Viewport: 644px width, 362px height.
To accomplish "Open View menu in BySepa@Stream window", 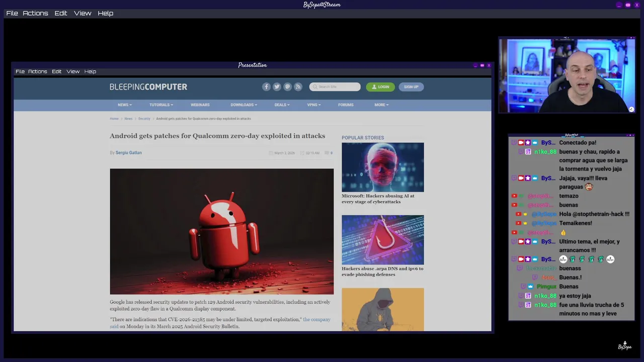I will click(83, 13).
